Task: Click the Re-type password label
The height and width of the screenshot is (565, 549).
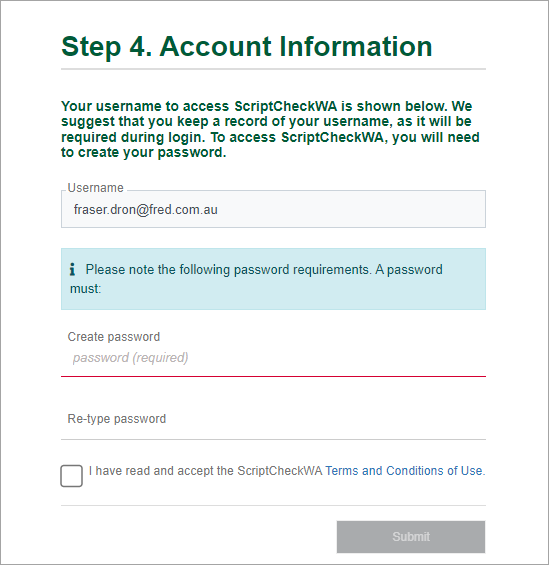Action: 117,419
